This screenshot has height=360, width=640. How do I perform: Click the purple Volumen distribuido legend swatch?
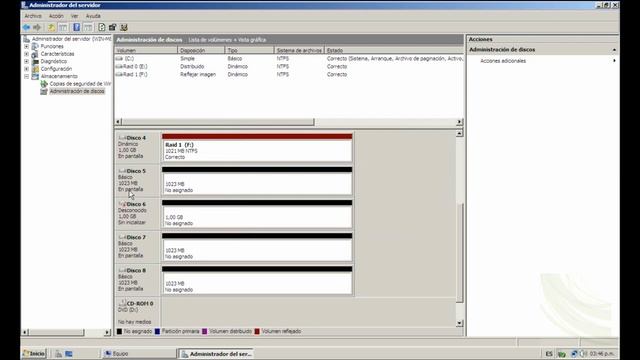204,331
